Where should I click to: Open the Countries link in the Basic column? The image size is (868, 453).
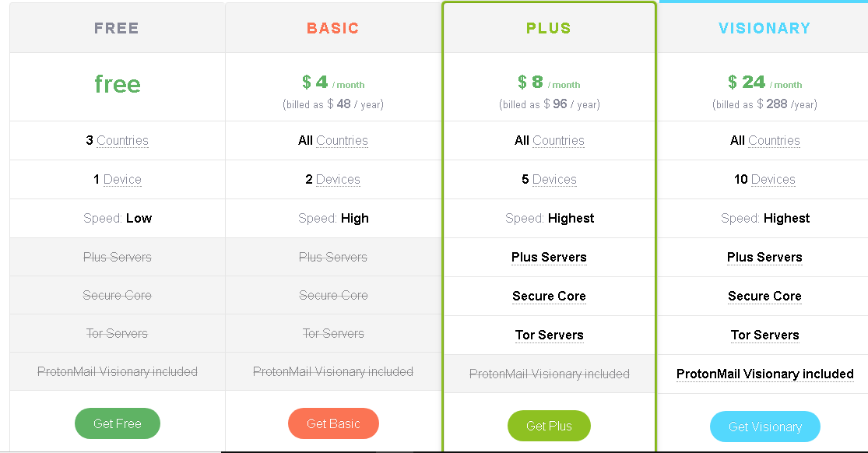[x=340, y=140]
